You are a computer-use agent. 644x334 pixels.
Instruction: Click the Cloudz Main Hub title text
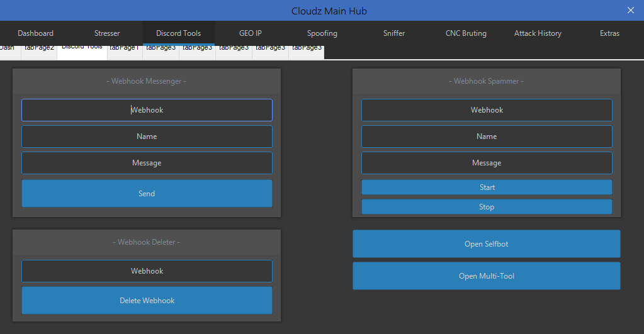(329, 11)
